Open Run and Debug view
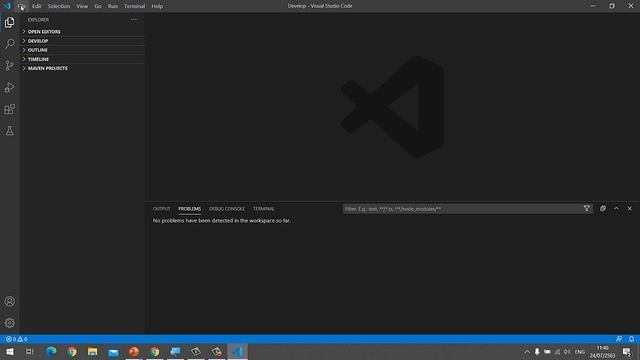640x360 pixels. (9, 87)
